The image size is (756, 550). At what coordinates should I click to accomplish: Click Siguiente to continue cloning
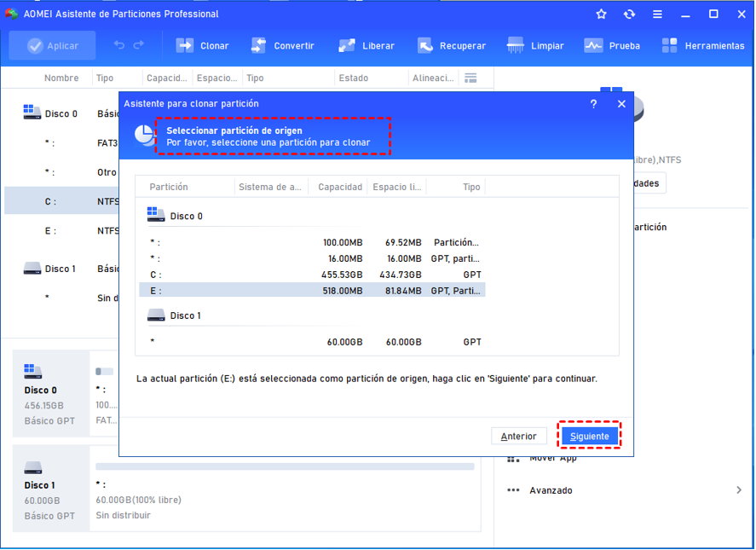click(x=589, y=436)
